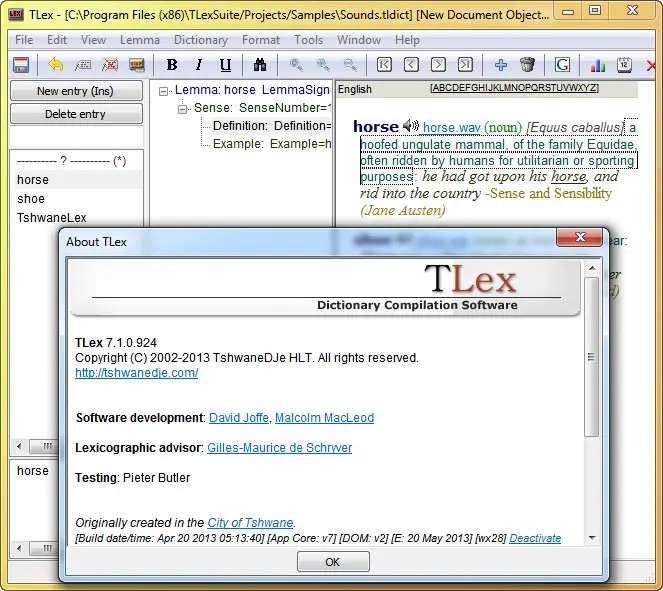Open the View menu
The height and width of the screenshot is (591, 663).
pos(93,40)
